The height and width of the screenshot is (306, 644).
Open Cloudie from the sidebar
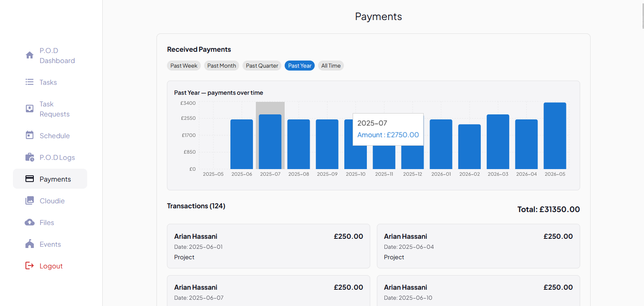(50, 201)
